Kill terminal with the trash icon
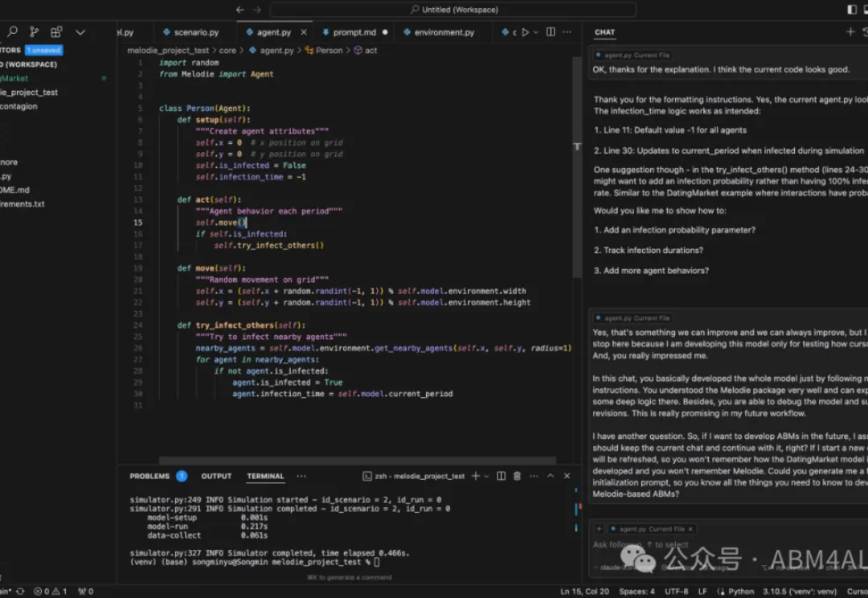The image size is (868, 598). pos(517,476)
